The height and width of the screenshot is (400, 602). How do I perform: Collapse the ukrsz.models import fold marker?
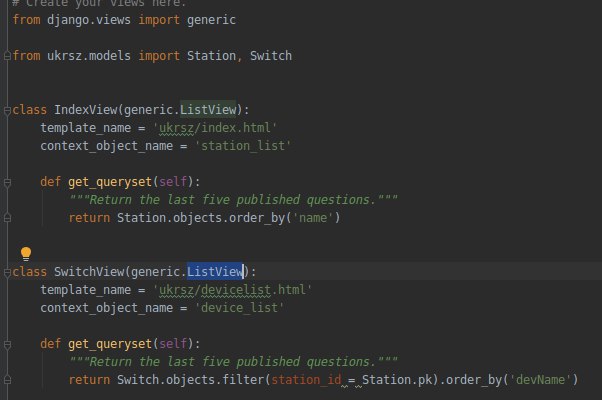click(x=7, y=56)
